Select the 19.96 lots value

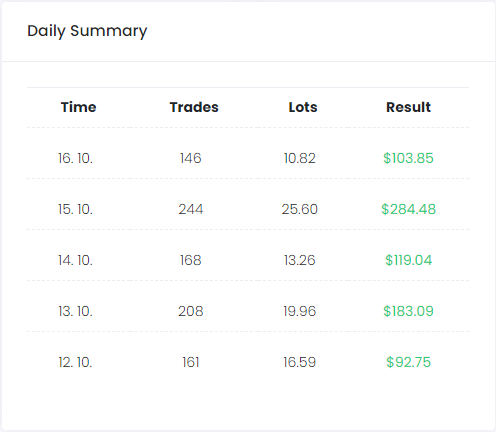[300, 311]
